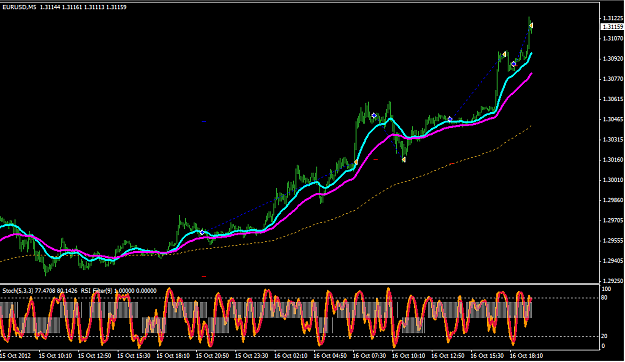625x362 pixels.
Task: Click the 16 Oct 12:50 time label
Action: pyautogui.click(x=448, y=355)
